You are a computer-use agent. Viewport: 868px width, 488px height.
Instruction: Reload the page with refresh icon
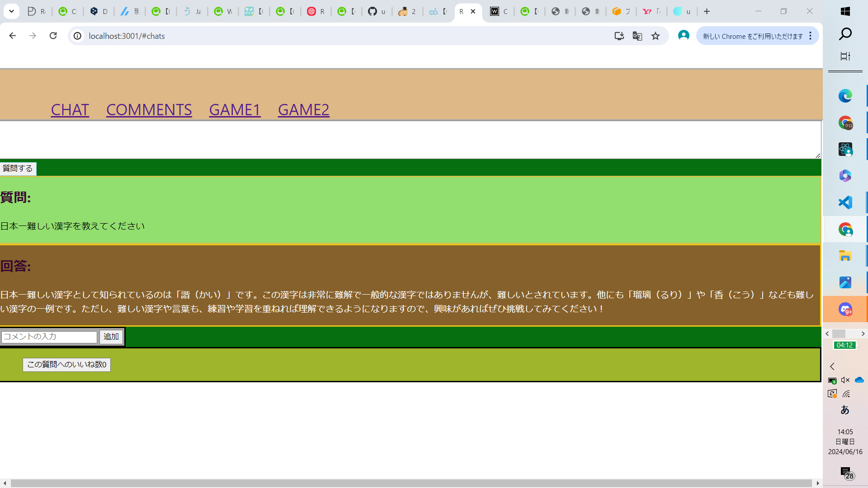pyautogui.click(x=53, y=36)
